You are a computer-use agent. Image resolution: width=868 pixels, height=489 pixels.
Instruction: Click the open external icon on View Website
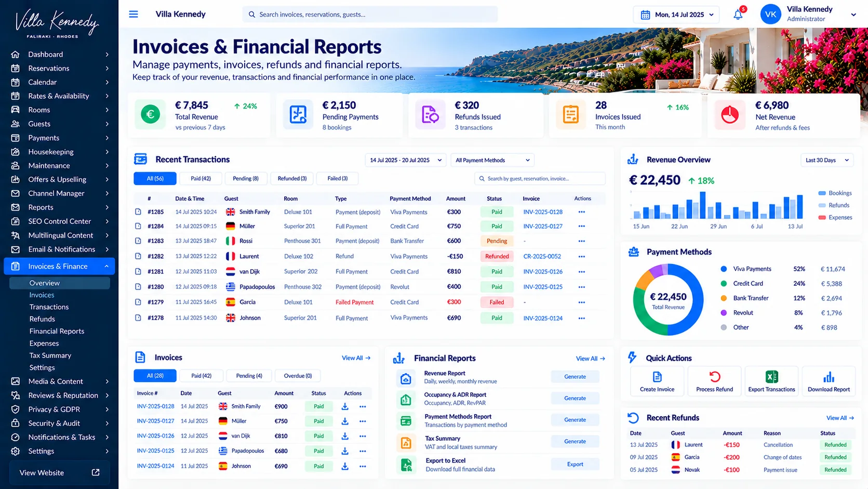[96, 472]
